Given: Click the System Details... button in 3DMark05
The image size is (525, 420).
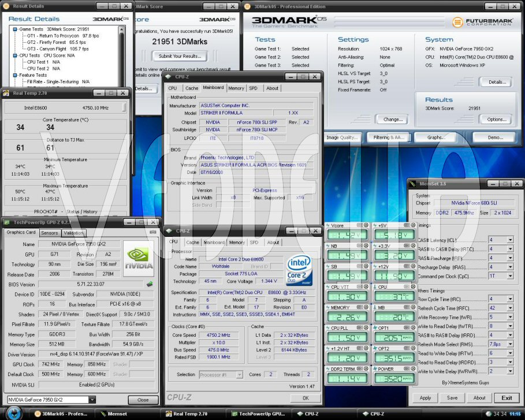Looking at the screenshot, I should (x=497, y=81).
